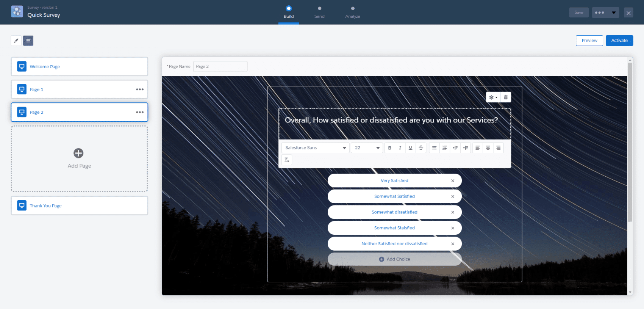Switch to the list reorder view
This screenshot has width=644, height=309.
tap(28, 41)
